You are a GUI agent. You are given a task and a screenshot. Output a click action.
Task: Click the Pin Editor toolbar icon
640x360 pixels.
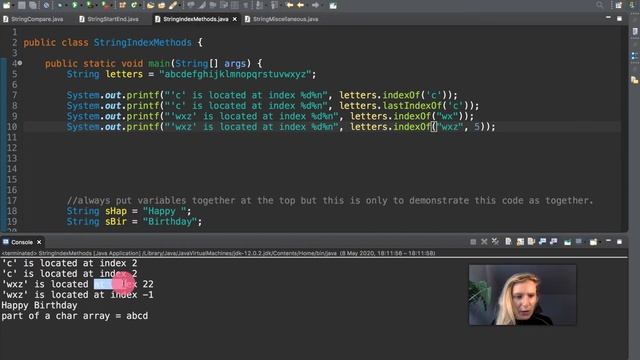333,5
